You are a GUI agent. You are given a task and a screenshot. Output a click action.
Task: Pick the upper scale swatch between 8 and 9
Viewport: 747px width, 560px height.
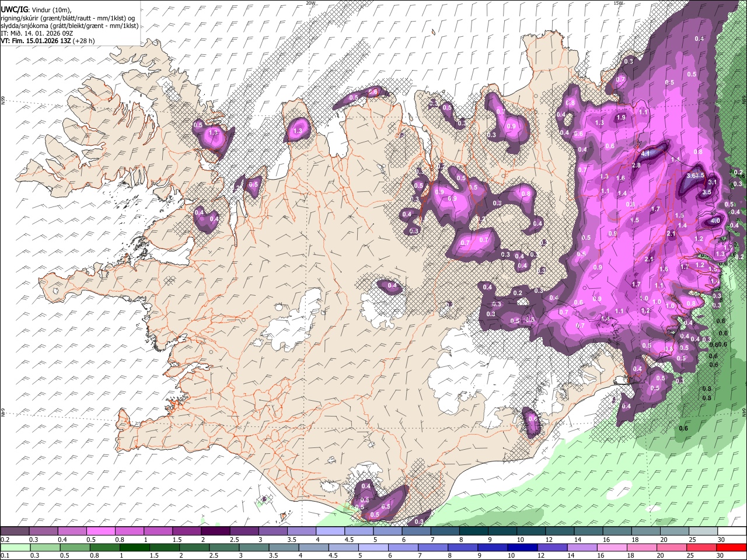point(473,531)
